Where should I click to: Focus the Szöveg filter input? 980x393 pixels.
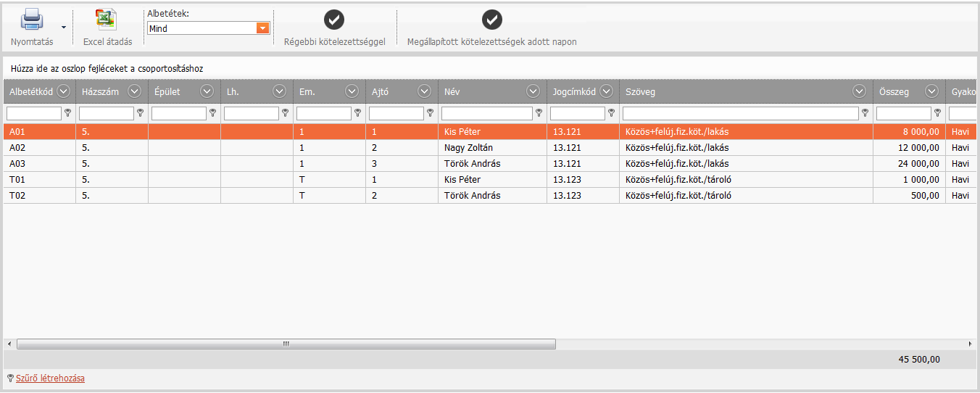[x=741, y=114]
